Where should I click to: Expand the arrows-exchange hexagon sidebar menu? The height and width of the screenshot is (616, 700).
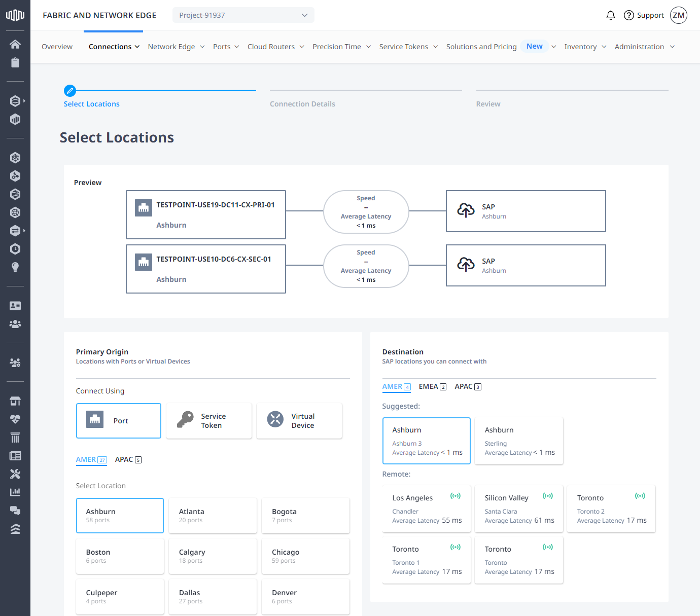click(x=17, y=231)
